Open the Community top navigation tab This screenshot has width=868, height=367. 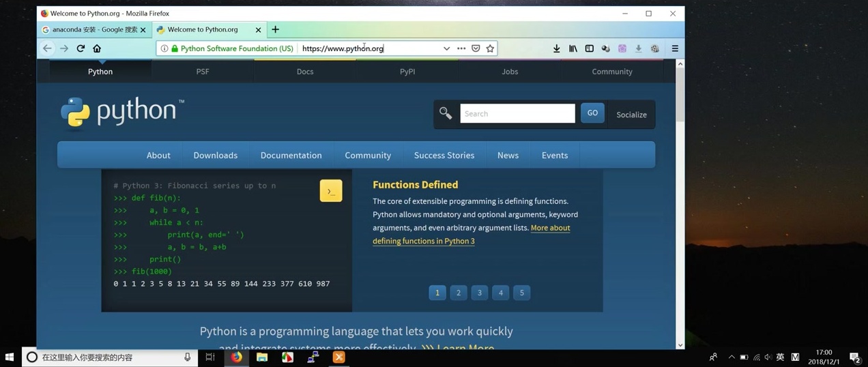click(612, 72)
